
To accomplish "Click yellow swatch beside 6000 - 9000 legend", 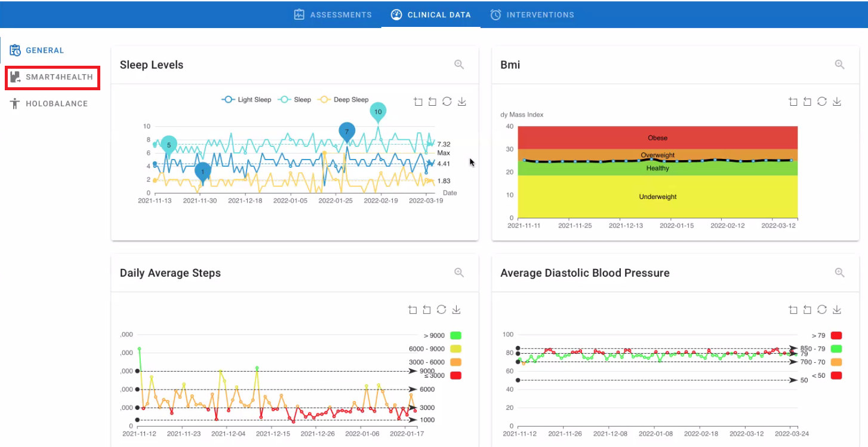I will 456,349.
